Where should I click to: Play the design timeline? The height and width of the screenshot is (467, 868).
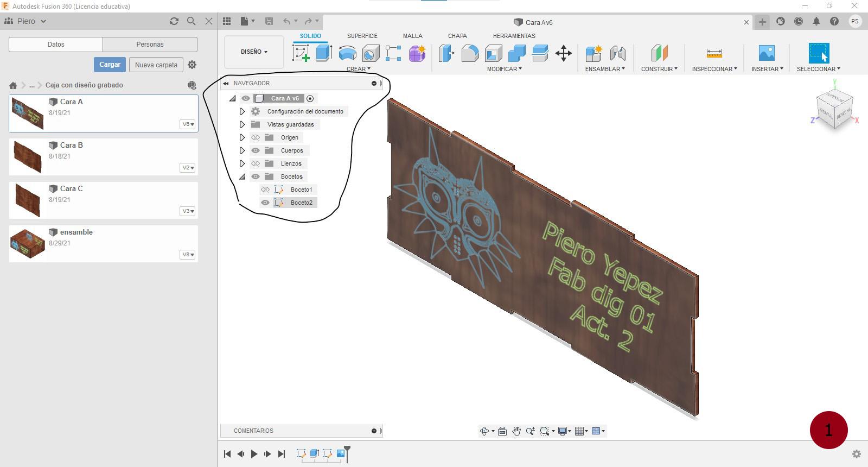254,454
